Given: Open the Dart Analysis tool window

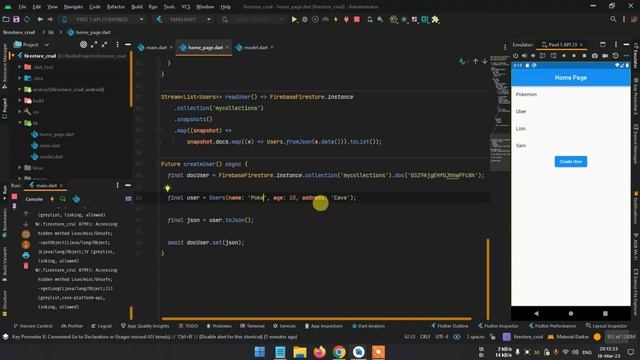Looking at the screenshot, I should [368, 326].
